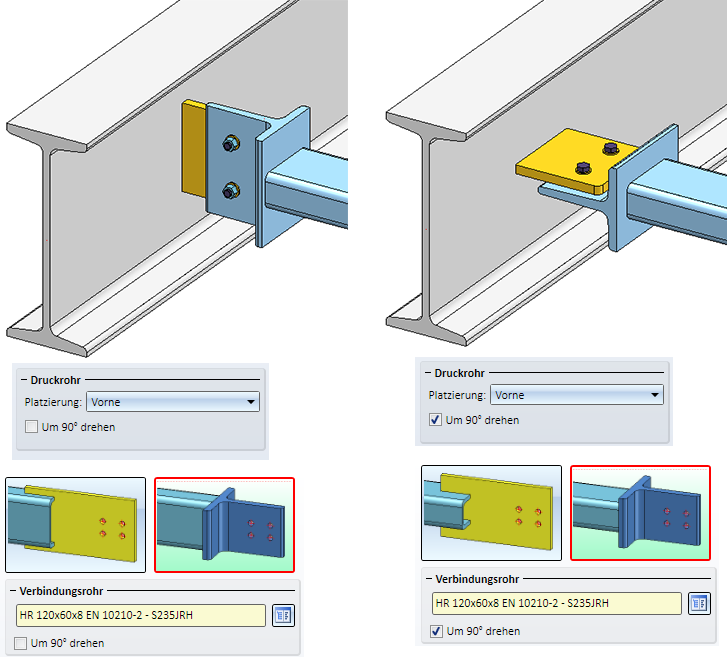Open catalog browser icon in right Verbindungsrohr
Image resolution: width=727 pixels, height=657 pixels.
pos(699,603)
